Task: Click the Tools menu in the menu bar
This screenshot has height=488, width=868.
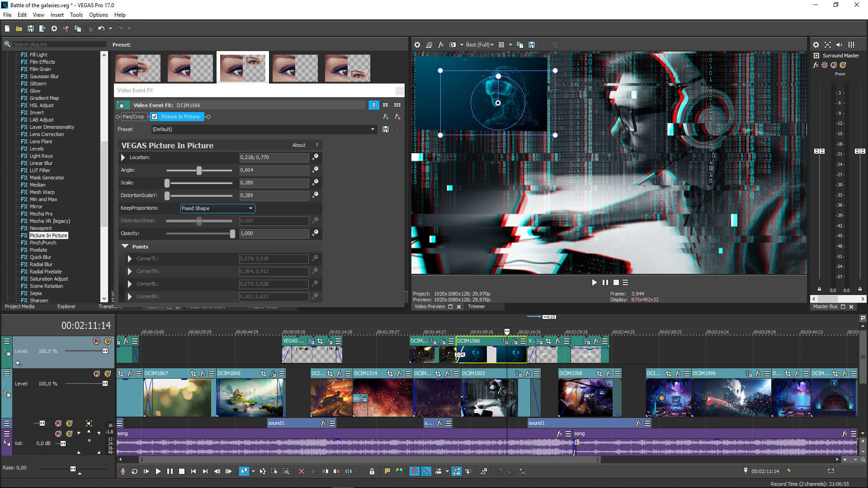Action: click(x=75, y=14)
